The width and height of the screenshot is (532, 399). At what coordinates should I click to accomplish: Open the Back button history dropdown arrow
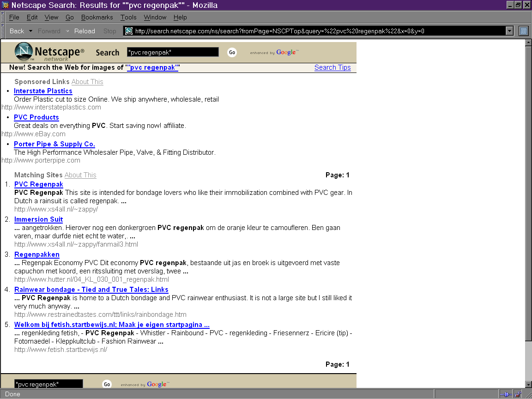click(30, 31)
